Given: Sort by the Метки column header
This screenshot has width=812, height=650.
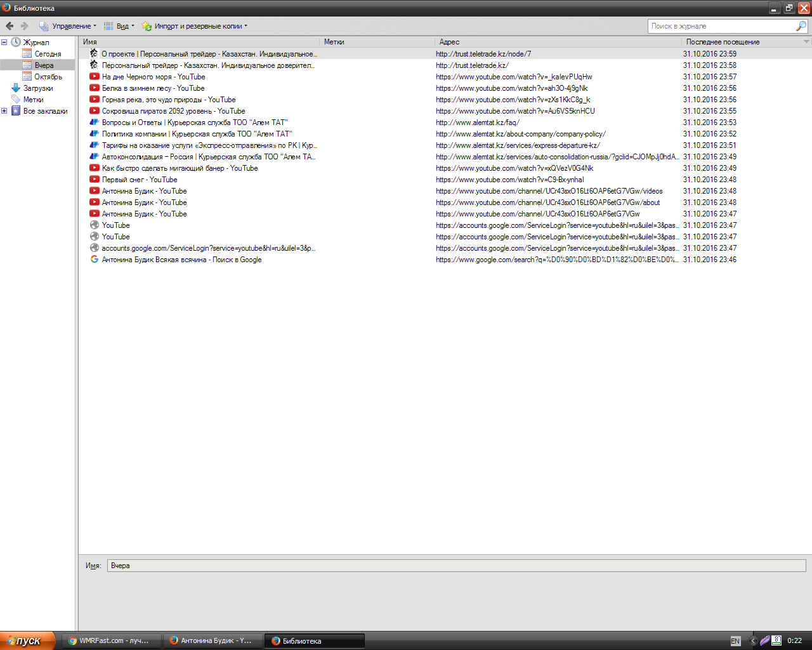Looking at the screenshot, I should tap(377, 42).
